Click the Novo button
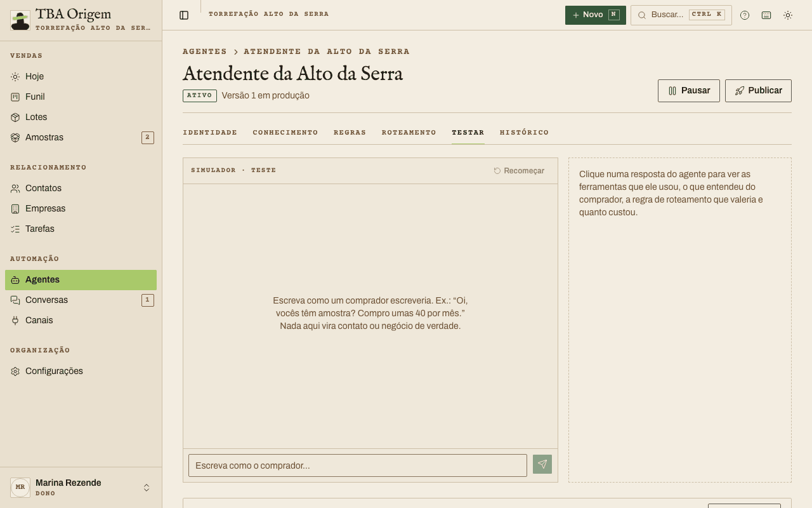 coord(596,15)
